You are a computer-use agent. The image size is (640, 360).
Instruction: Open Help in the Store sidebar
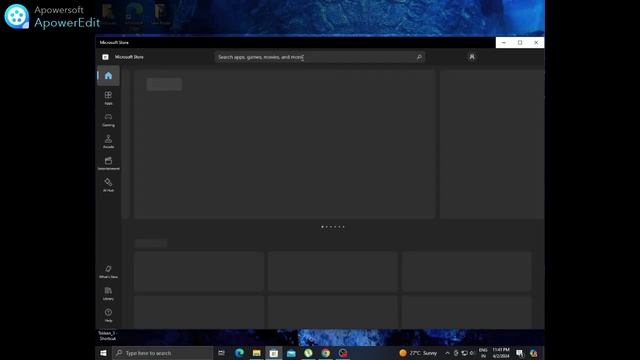tap(108, 315)
